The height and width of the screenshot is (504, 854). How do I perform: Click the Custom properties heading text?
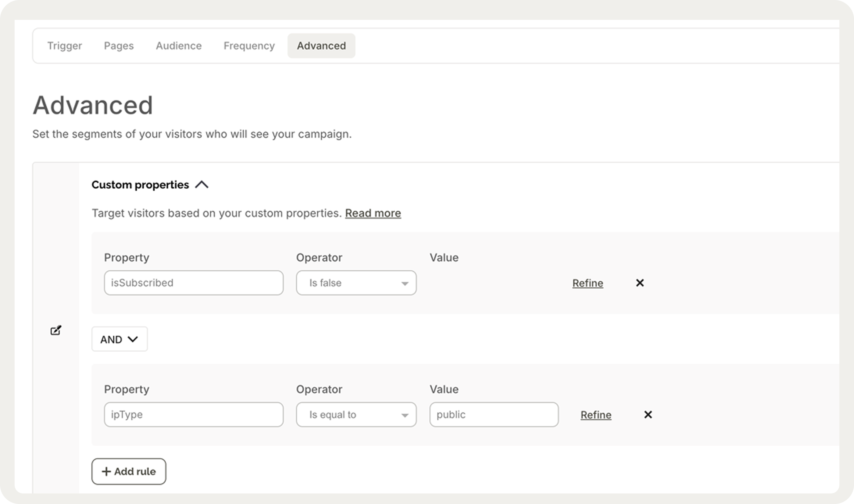140,185
